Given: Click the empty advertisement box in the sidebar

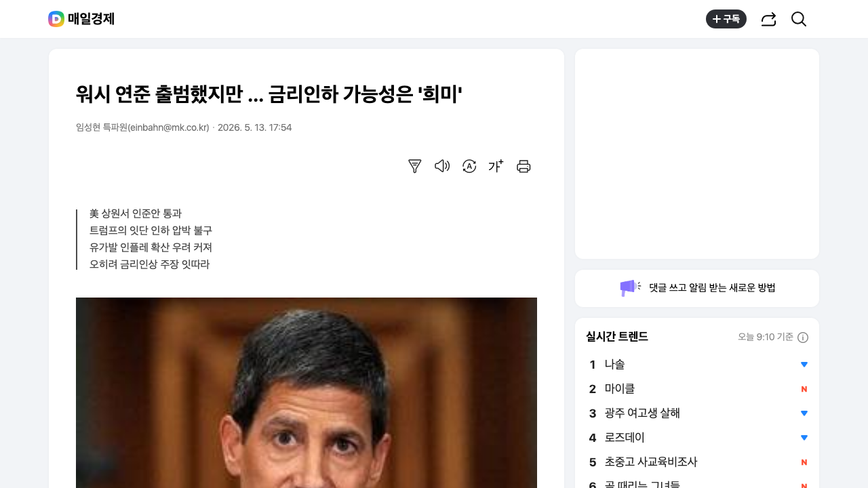Looking at the screenshot, I should tap(697, 154).
